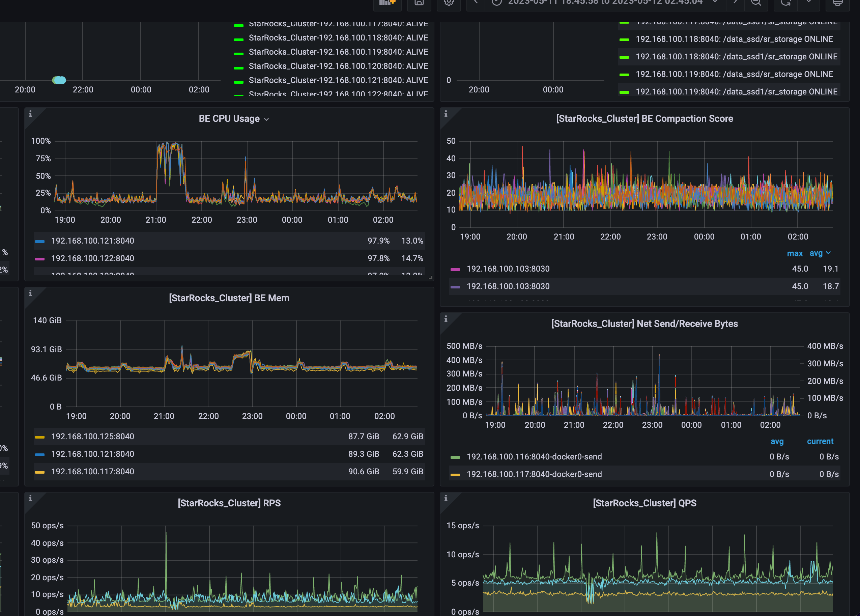The height and width of the screenshot is (616, 860).
Task: Toggle 192.168.100.125:8040 series in Mem legend
Action: coord(92,437)
